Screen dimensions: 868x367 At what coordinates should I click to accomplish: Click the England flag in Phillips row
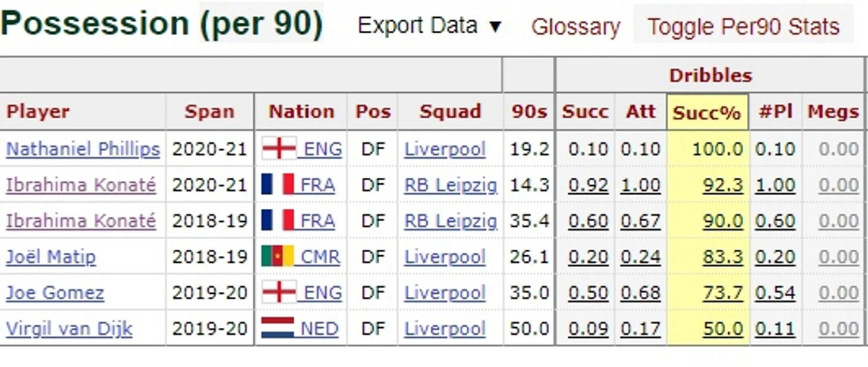tap(279, 149)
